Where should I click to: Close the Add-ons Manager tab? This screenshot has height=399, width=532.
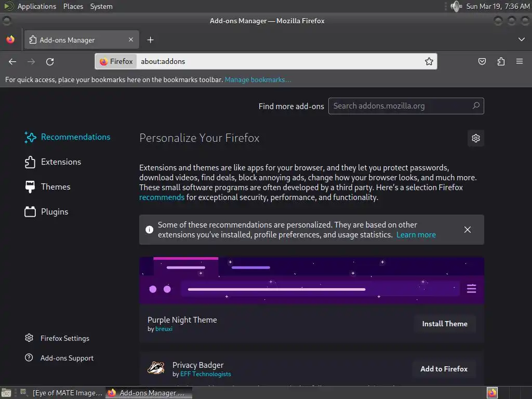pyautogui.click(x=131, y=39)
